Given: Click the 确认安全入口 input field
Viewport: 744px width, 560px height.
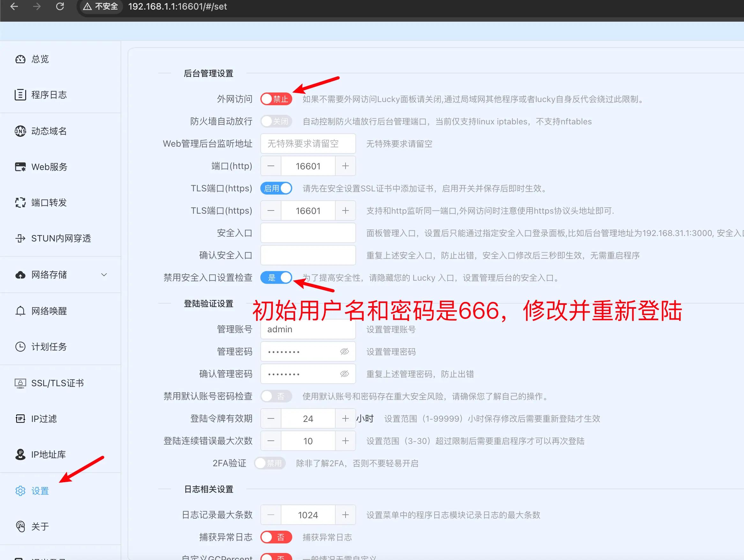Looking at the screenshot, I should (x=308, y=255).
